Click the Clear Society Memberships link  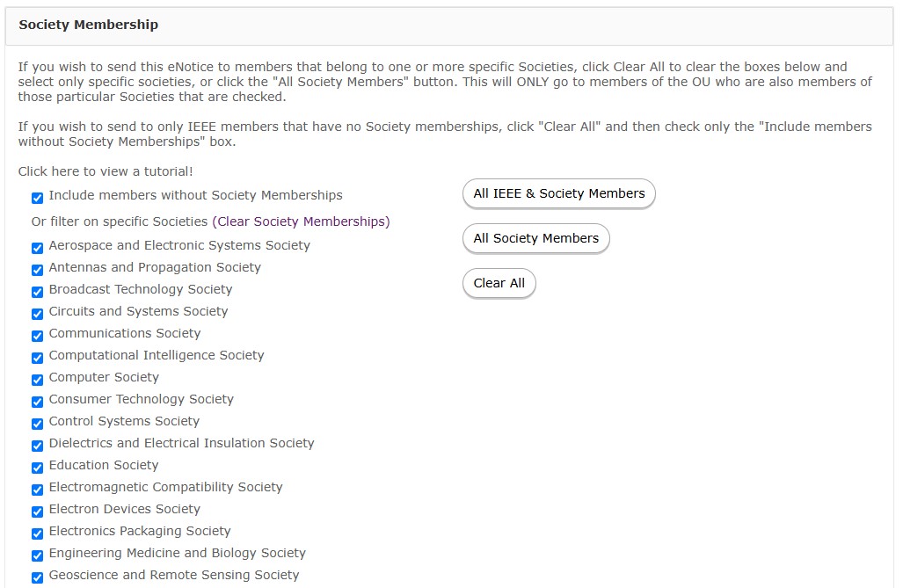point(302,221)
